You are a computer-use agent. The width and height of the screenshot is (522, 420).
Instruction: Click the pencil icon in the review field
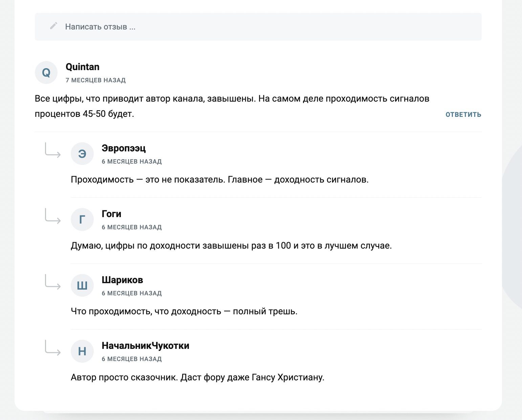pos(53,26)
